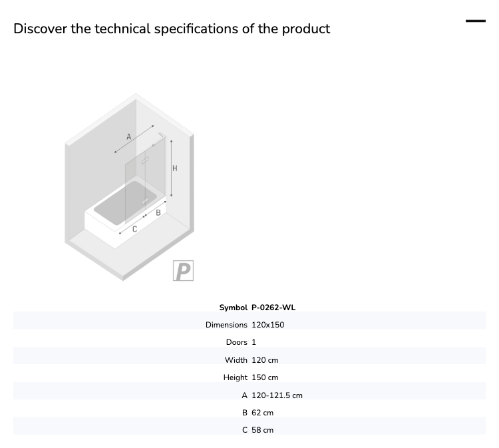The width and height of the screenshot is (499, 448).
Task: Open the bathtub screen dimension diagram
Action: pyautogui.click(x=130, y=187)
